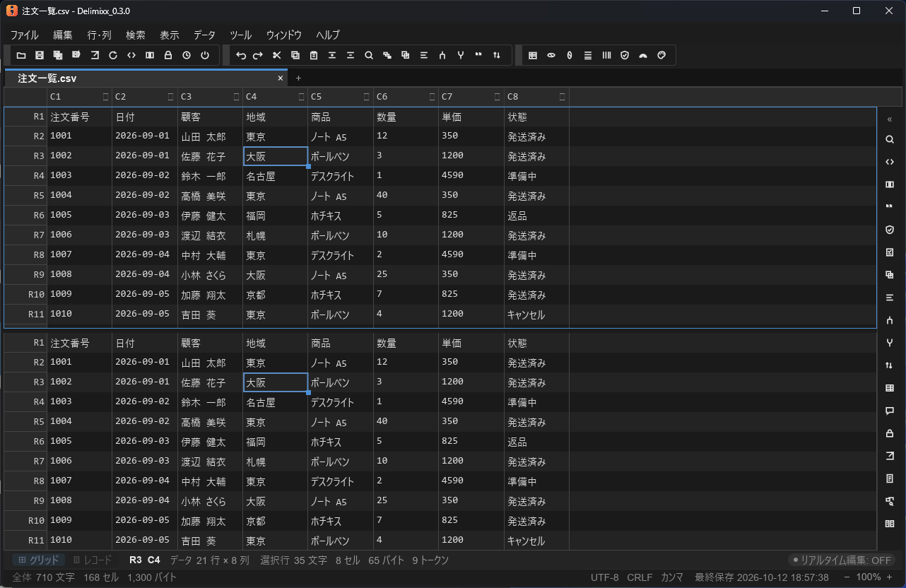Viewport: 906px width, 588px height.
Task: Change the CRLF line ending setting
Action: pos(640,577)
